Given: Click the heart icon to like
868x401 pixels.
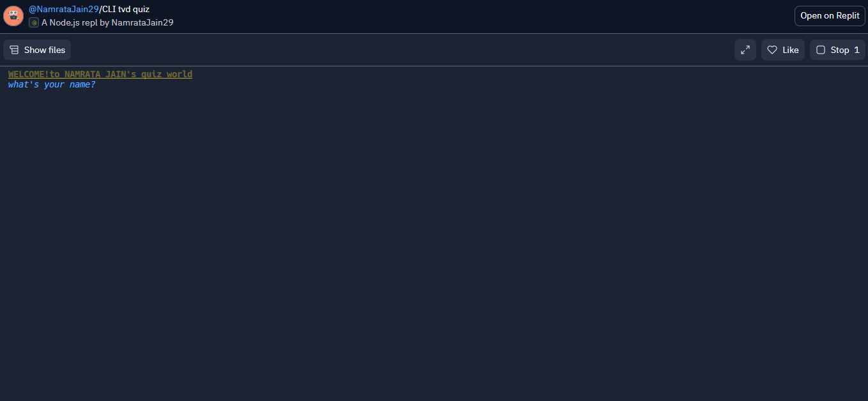Looking at the screenshot, I should pyautogui.click(x=772, y=50).
